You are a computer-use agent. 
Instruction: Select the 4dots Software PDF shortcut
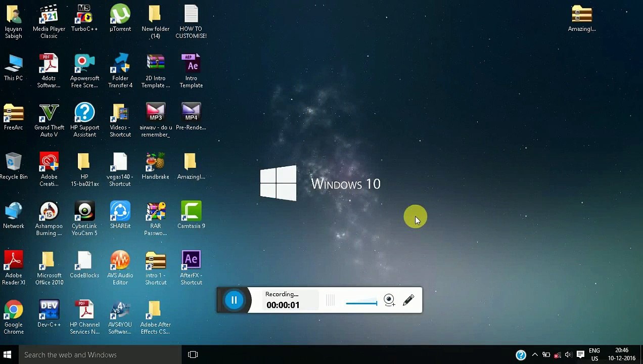[49, 71]
